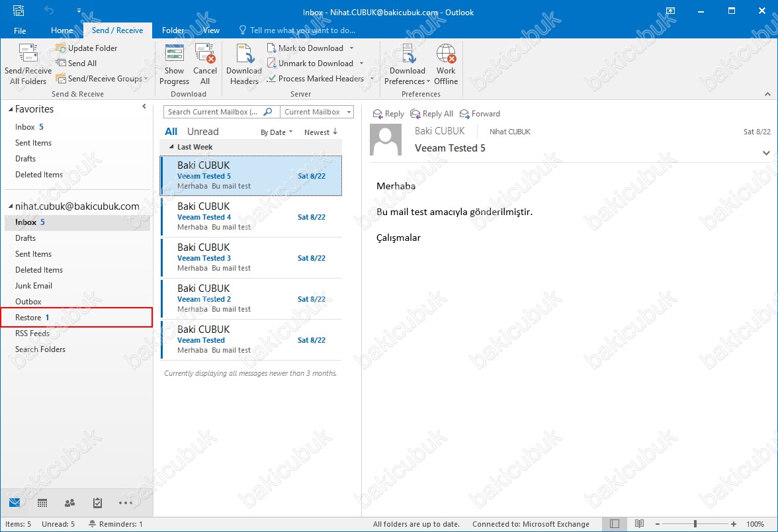Collapse the ribbon arrow
Viewport: 778px width, 532px height.
pos(767,94)
